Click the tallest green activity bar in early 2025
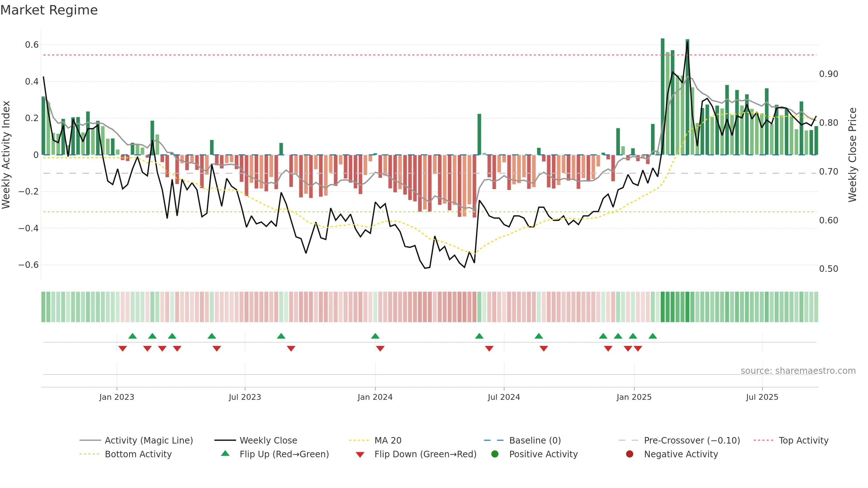Viewport: 868px width, 488px height. pos(663,97)
